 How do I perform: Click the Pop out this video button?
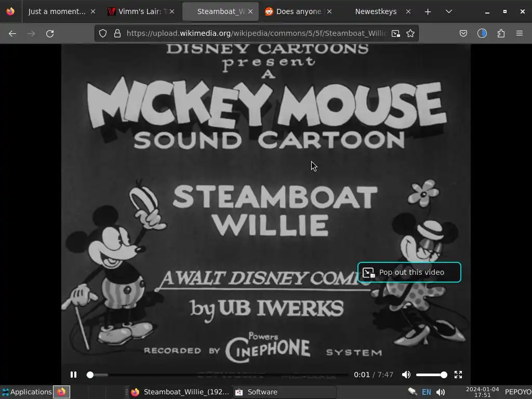pos(409,272)
